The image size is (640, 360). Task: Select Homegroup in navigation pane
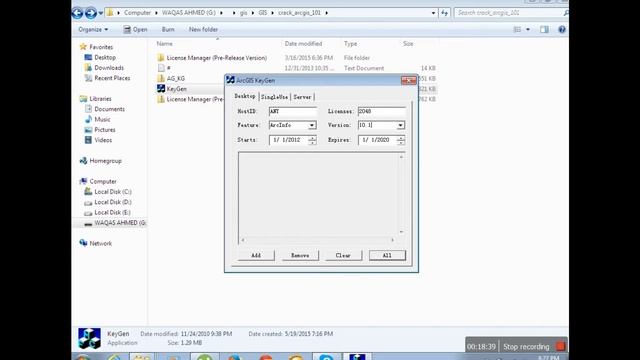(x=105, y=161)
